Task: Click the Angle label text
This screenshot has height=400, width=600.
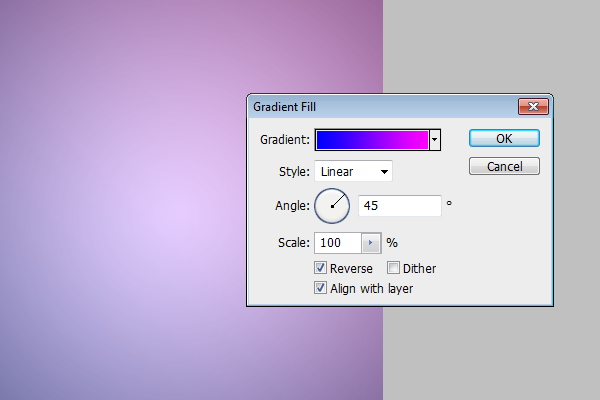Action: point(291,206)
